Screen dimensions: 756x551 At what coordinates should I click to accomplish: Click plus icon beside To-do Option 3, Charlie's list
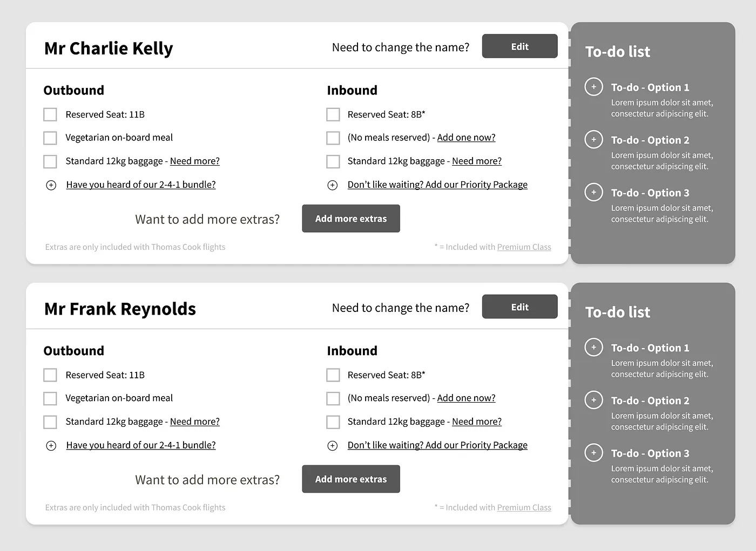[x=593, y=192]
